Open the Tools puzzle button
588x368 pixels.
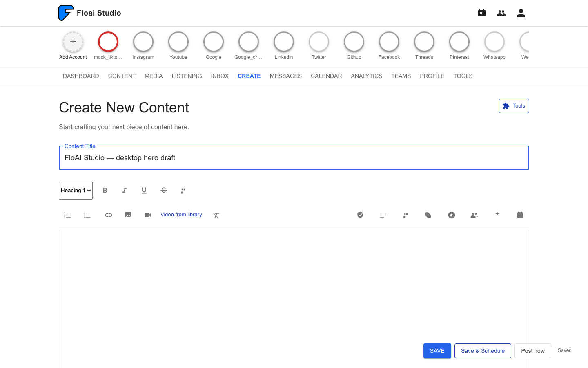click(x=514, y=106)
